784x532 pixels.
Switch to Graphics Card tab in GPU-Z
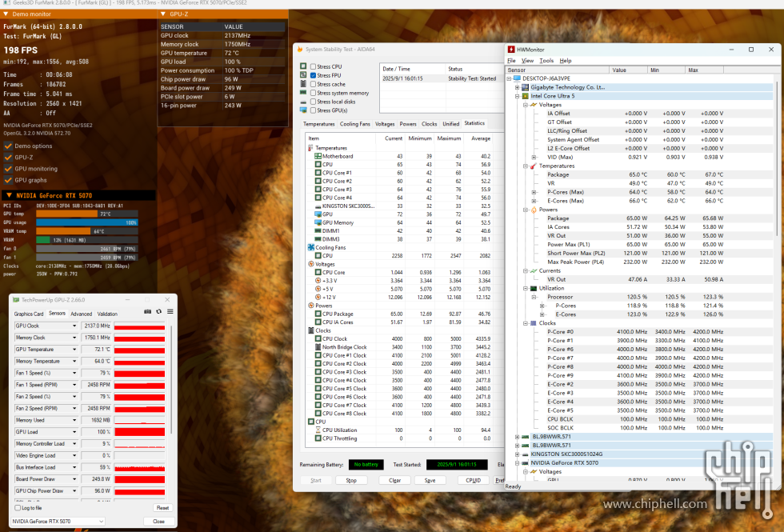[29, 314]
